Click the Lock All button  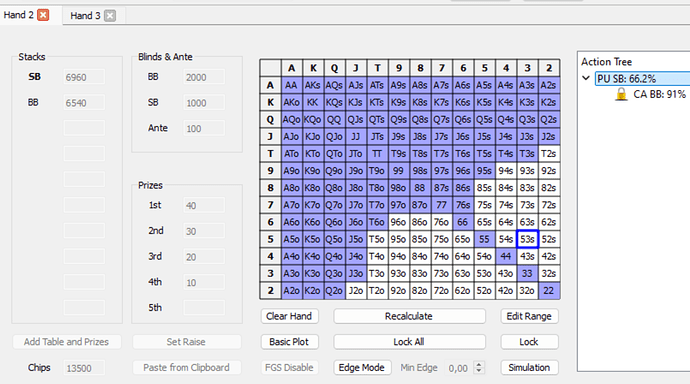409,342
